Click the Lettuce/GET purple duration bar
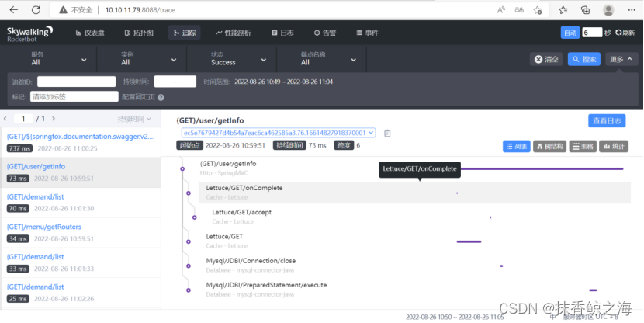 [469, 241]
